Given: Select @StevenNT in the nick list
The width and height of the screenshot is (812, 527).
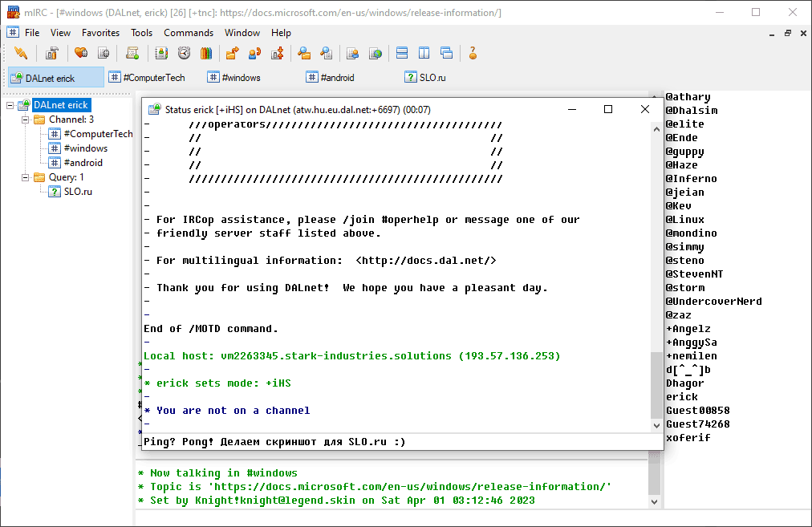Looking at the screenshot, I should tap(694, 274).
